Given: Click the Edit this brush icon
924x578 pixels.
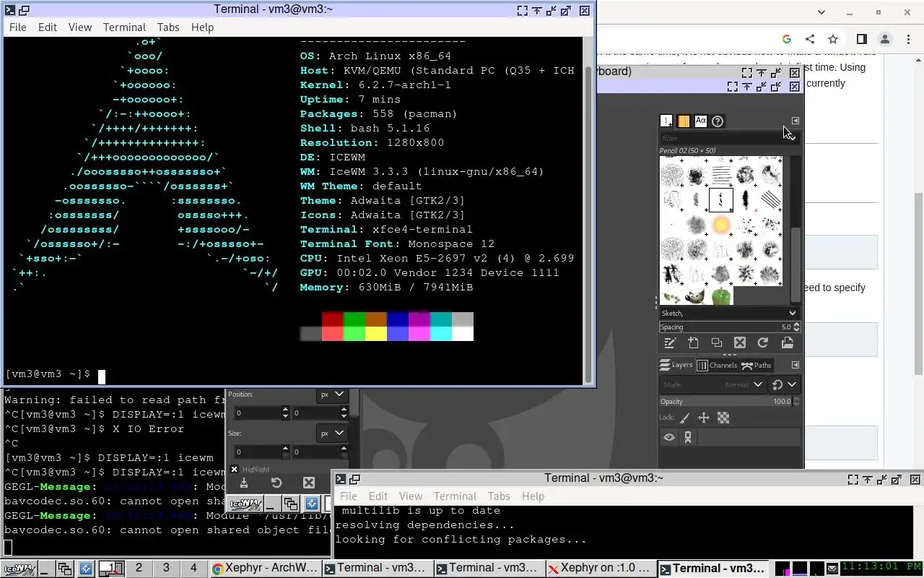Looking at the screenshot, I should [670, 343].
